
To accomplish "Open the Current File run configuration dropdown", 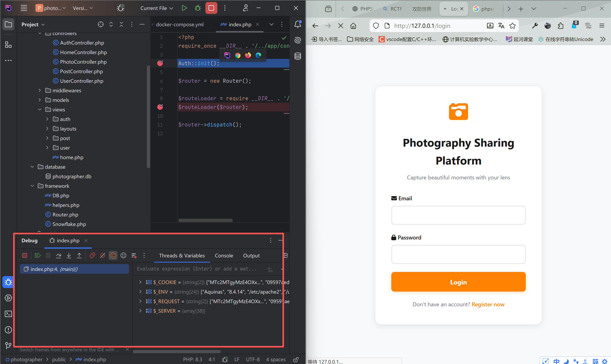I will (156, 8).
